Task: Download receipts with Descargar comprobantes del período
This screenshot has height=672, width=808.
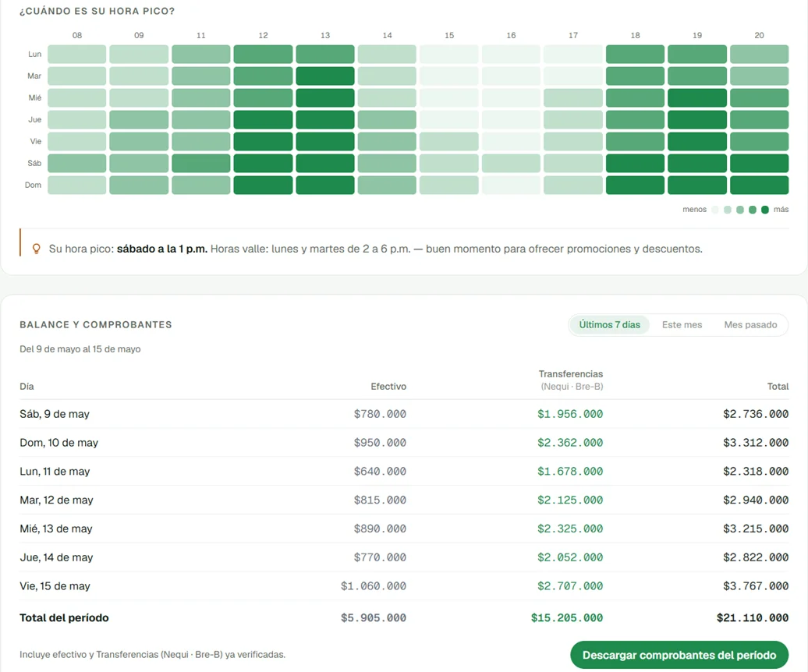Action: click(679, 655)
